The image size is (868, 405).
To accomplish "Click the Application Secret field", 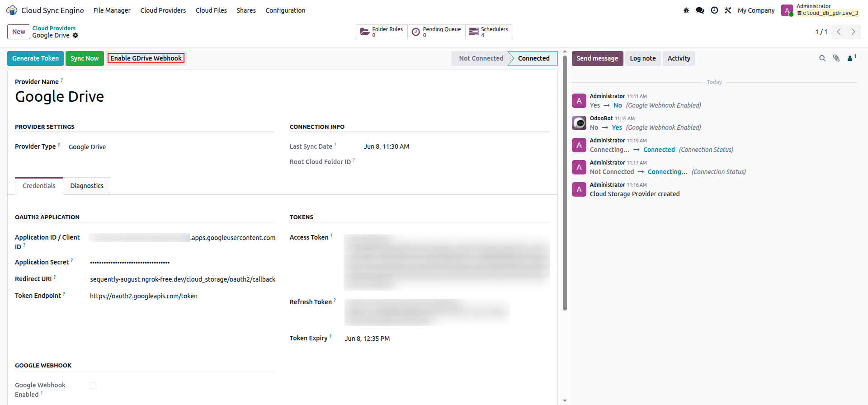I will click(182, 263).
